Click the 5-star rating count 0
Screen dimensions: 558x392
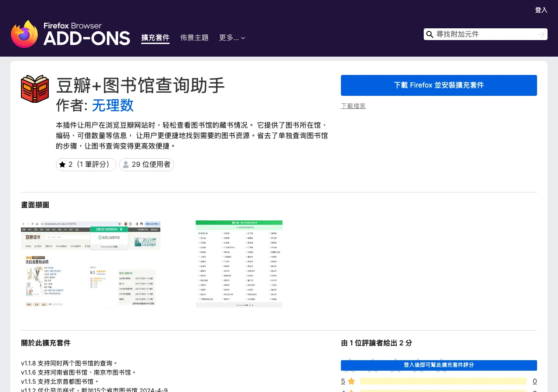(x=534, y=382)
